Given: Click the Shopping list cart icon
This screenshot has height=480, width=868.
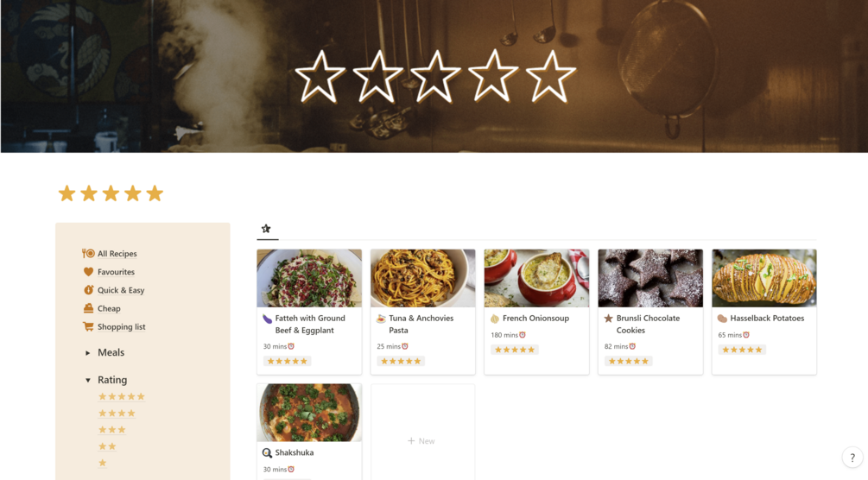Looking at the screenshot, I should pos(88,326).
